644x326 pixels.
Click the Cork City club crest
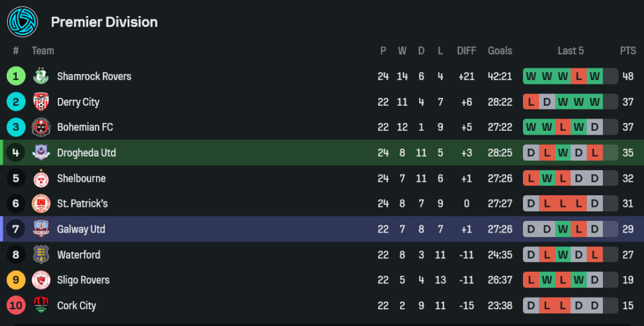pos(41,305)
